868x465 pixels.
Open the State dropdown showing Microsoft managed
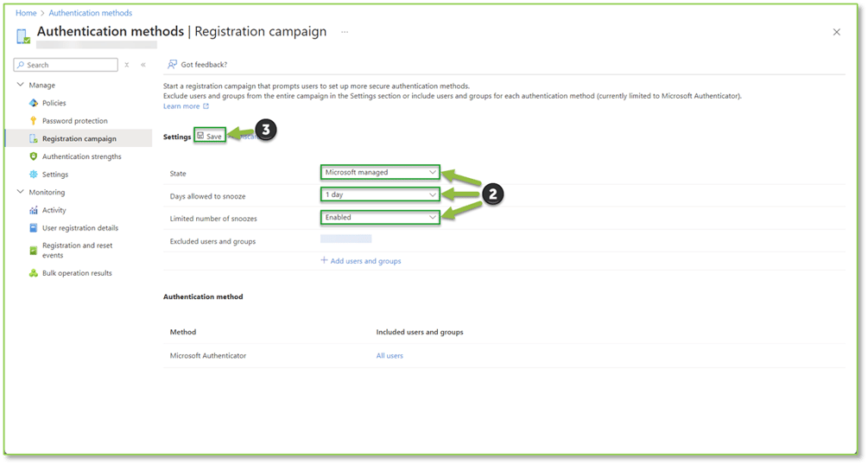pos(380,172)
